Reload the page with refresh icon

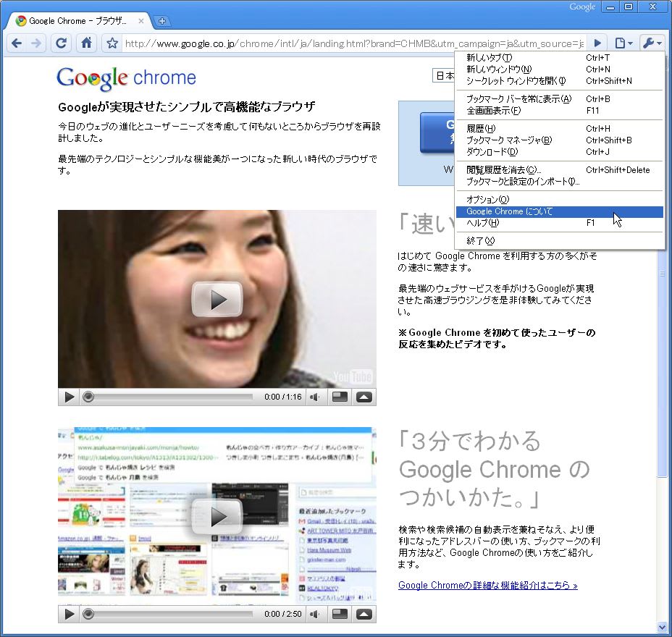62,43
